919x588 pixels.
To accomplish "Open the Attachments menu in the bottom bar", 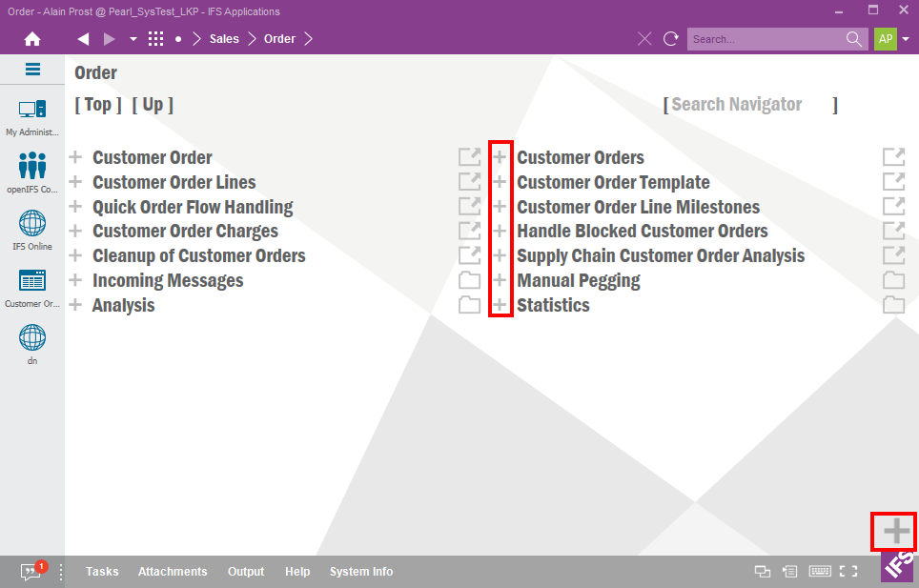I will pyautogui.click(x=173, y=572).
